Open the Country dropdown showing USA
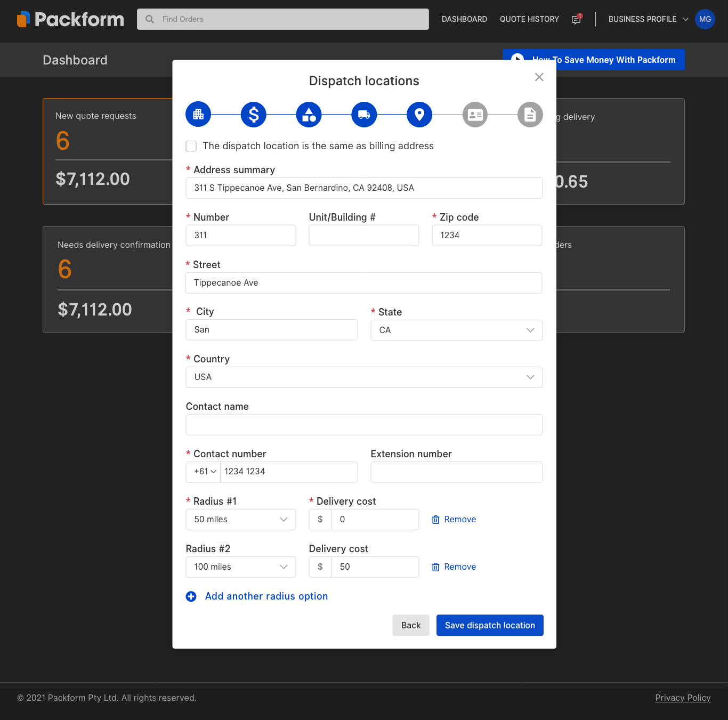 coord(364,377)
